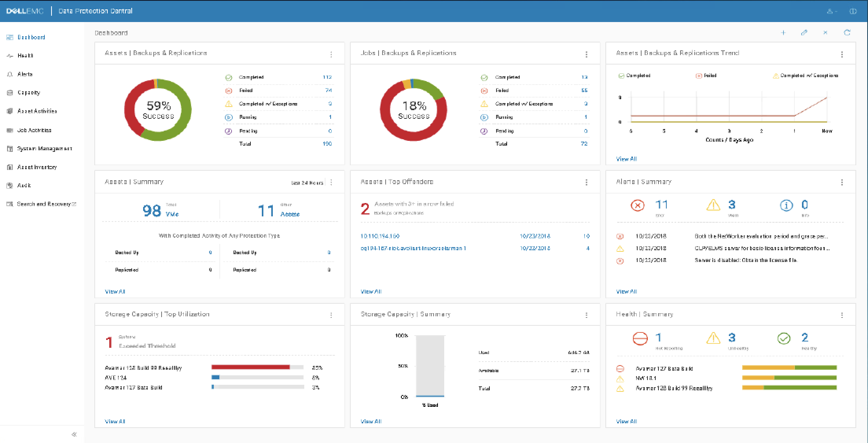Open Storage Capacity Summary widget menu
This screenshot has width=868, height=443.
[586, 315]
